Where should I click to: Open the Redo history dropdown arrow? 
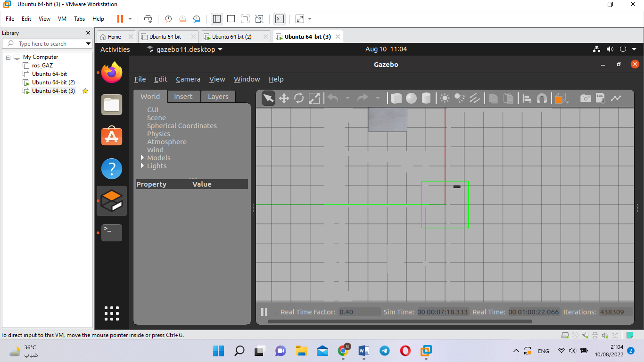[x=378, y=99]
